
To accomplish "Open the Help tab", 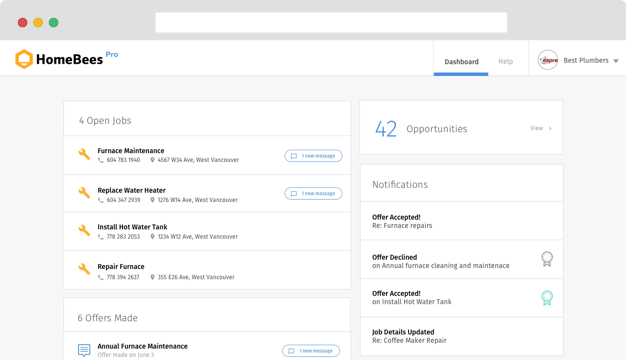I will point(505,61).
